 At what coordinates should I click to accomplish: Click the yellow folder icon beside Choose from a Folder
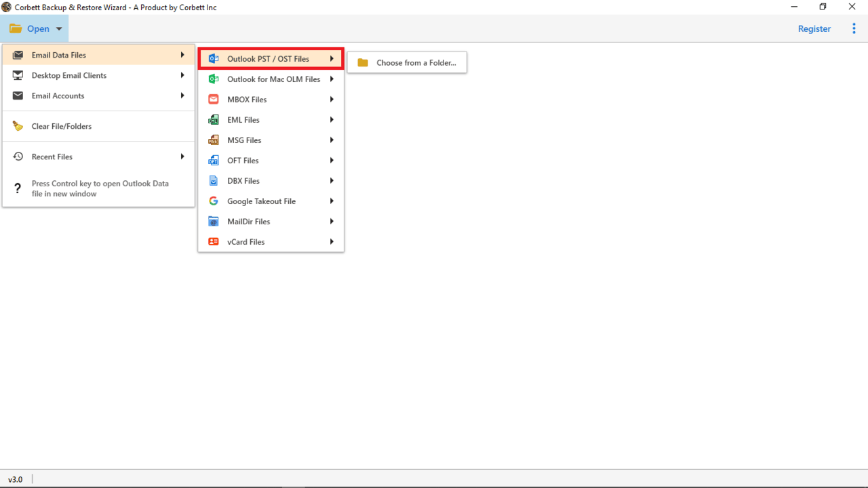pos(363,62)
